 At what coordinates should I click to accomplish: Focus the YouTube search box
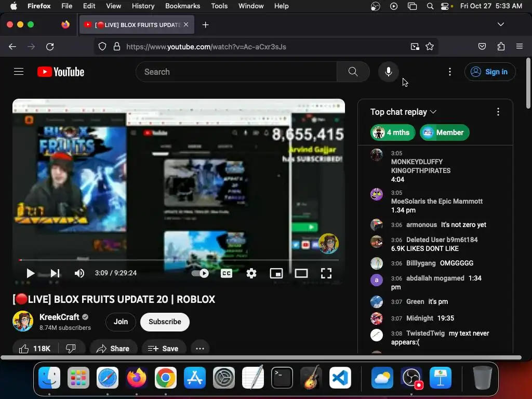236,72
